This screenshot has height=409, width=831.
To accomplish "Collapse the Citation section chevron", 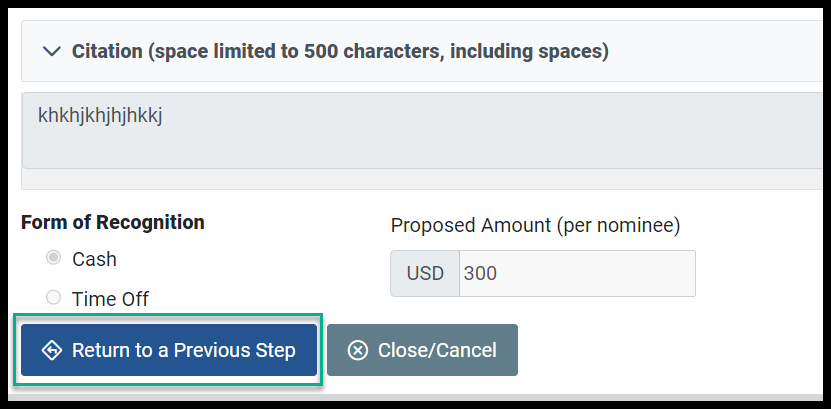I will point(51,51).
